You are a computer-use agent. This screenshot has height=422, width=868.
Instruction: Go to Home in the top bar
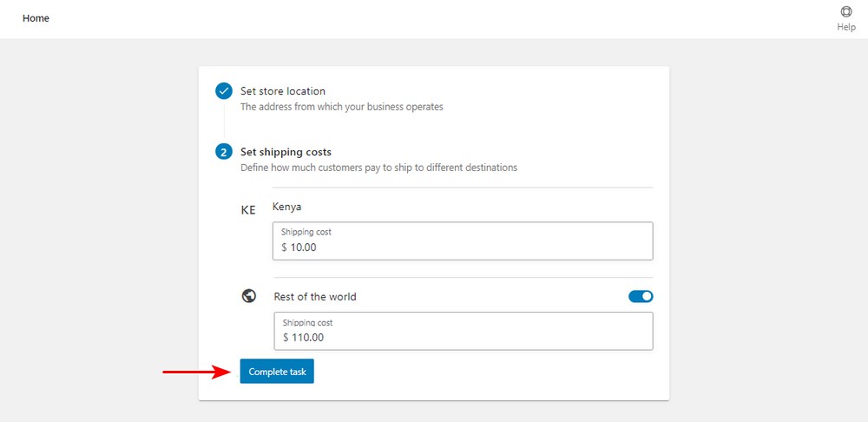(36, 18)
